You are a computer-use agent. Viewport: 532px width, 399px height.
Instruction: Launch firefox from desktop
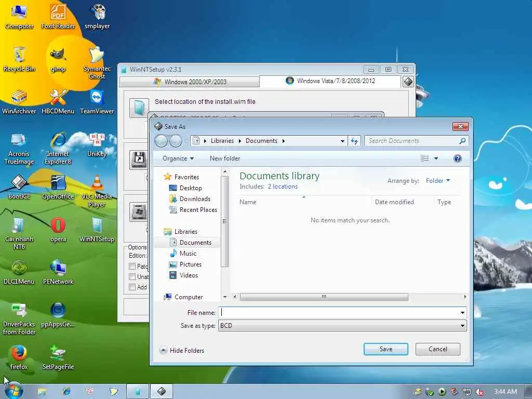click(19, 357)
